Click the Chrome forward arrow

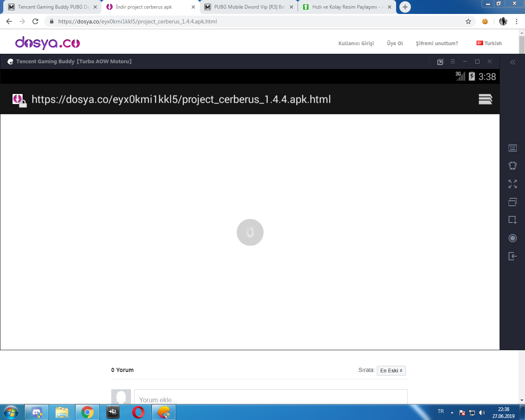coord(22,21)
